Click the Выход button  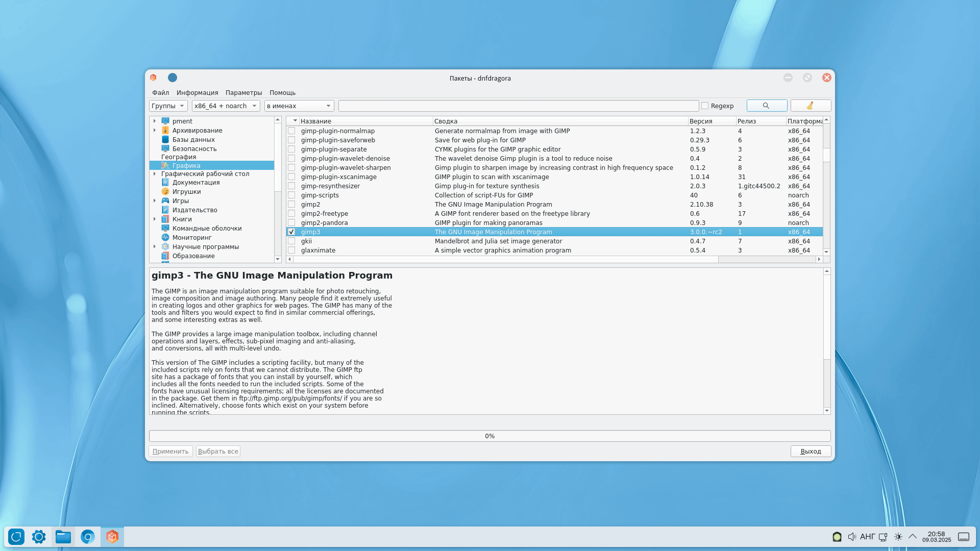coord(810,451)
